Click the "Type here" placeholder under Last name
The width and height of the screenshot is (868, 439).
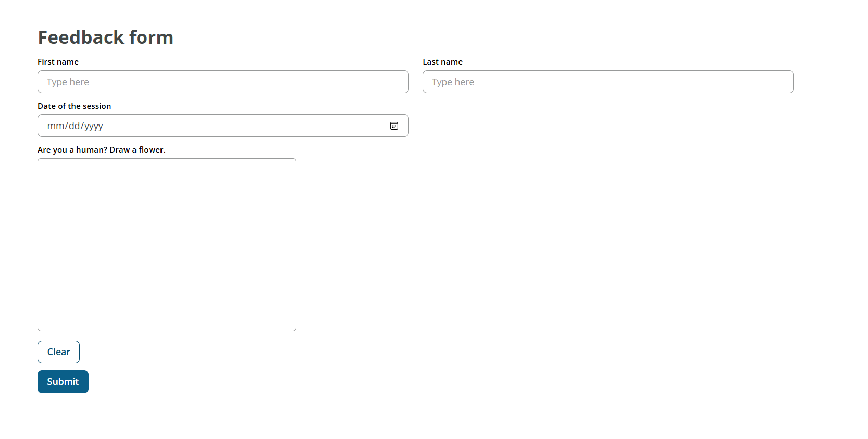coord(453,82)
